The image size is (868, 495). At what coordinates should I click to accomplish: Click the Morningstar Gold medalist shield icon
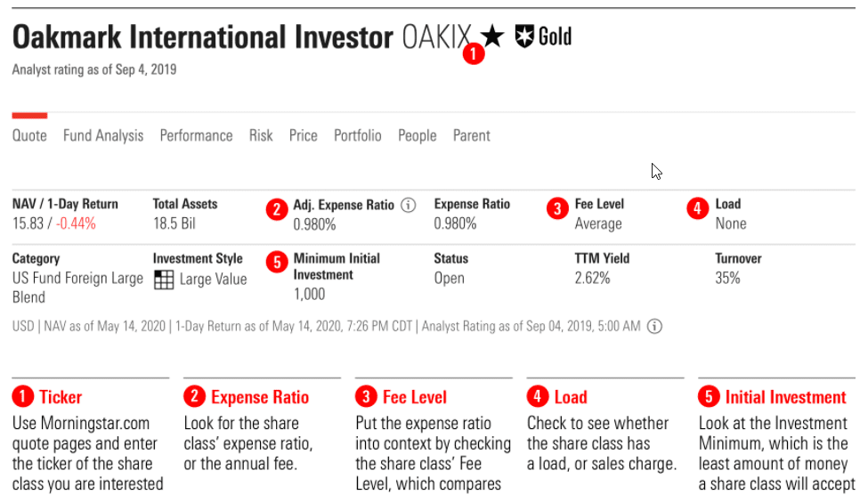tap(525, 37)
